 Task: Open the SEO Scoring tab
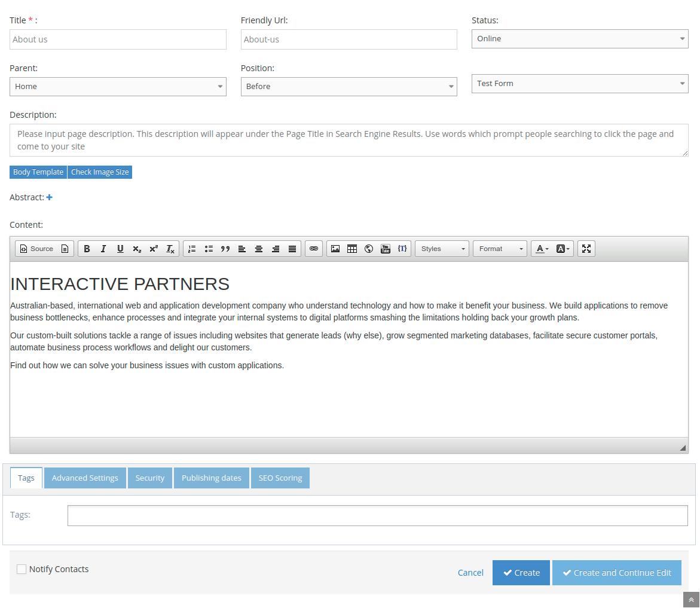[280, 478]
